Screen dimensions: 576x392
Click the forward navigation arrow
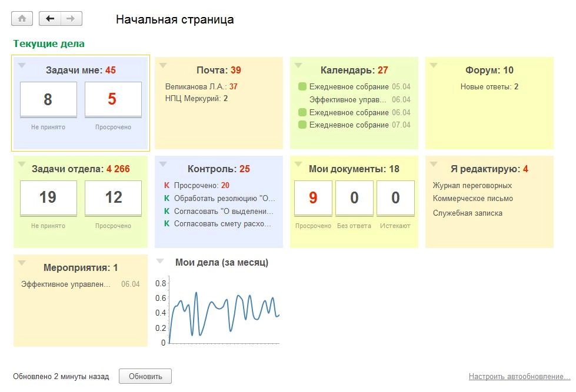[69, 18]
